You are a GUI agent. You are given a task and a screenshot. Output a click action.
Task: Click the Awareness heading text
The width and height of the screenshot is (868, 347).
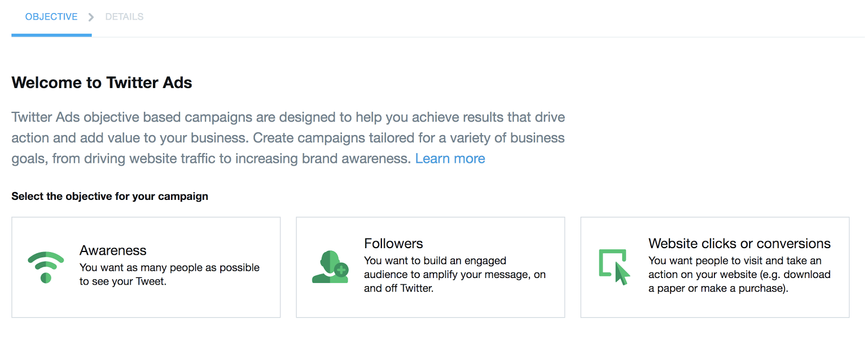coord(113,250)
